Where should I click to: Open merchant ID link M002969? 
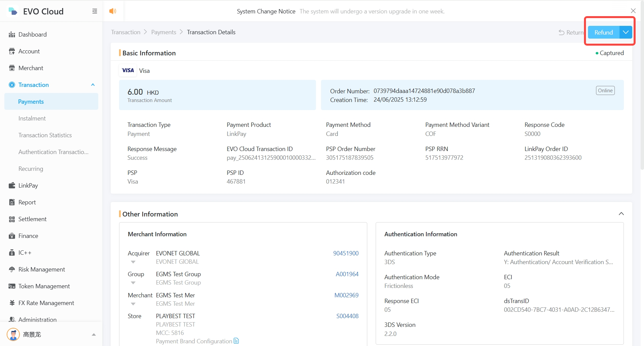point(346,295)
